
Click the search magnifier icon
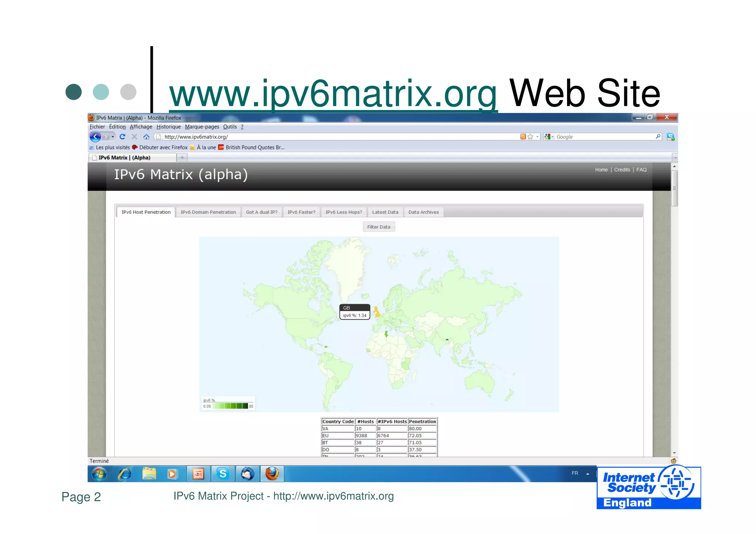click(x=658, y=137)
